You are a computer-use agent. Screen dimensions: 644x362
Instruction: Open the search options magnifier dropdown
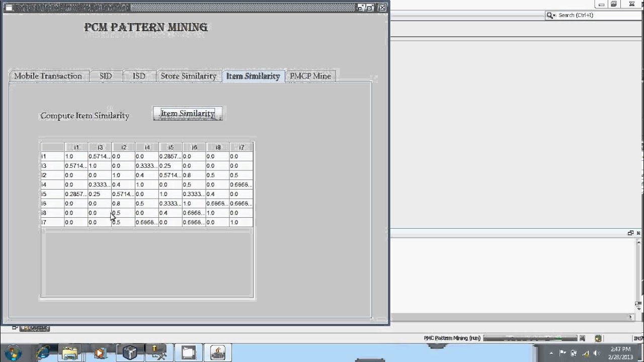click(x=551, y=15)
